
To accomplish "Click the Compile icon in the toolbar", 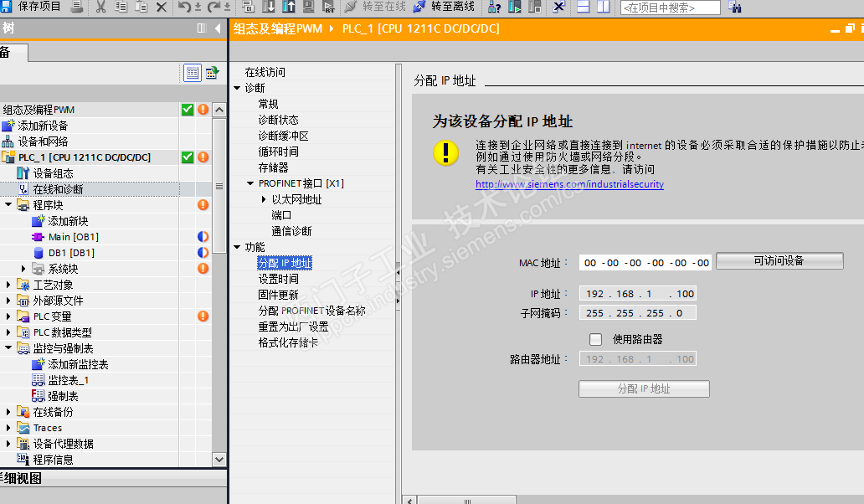I will click(248, 7).
